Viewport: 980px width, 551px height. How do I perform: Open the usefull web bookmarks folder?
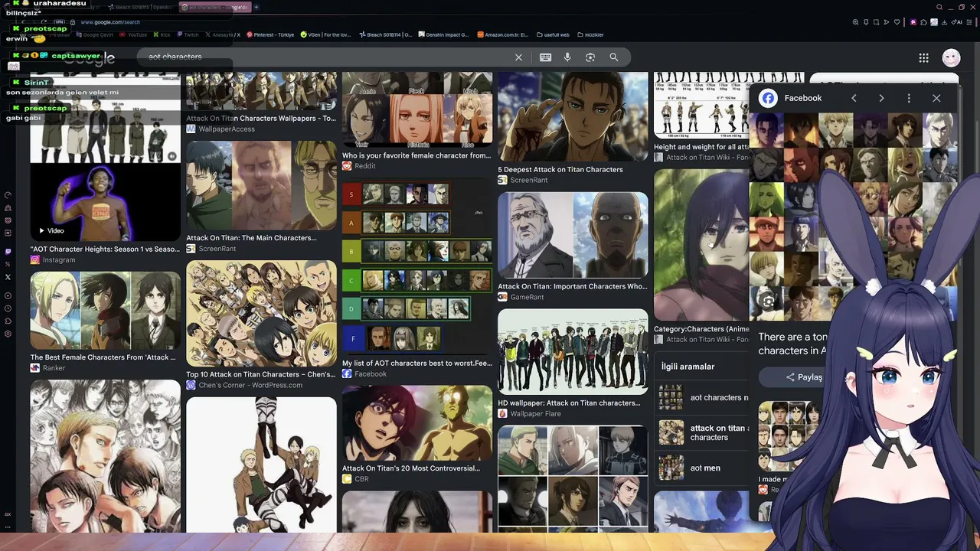point(554,34)
